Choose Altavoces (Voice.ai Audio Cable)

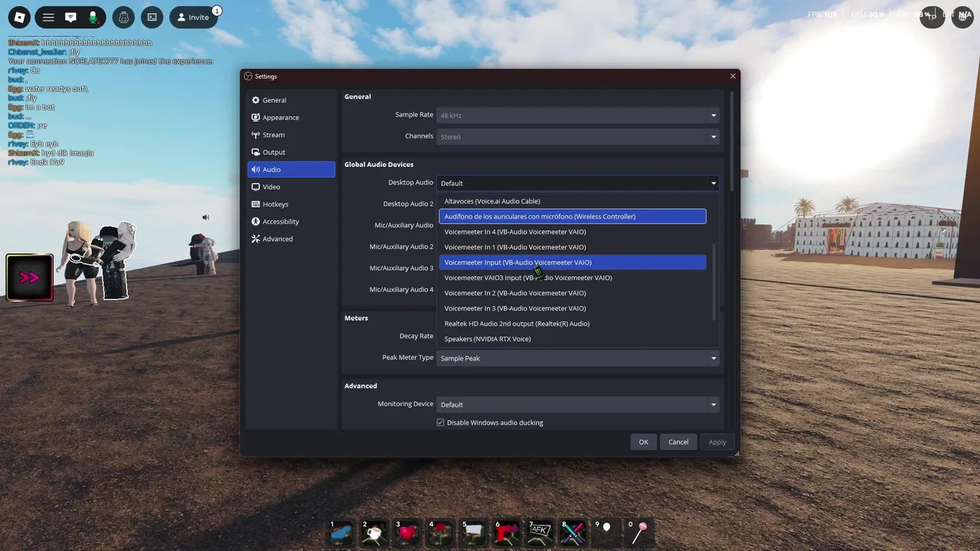573,201
